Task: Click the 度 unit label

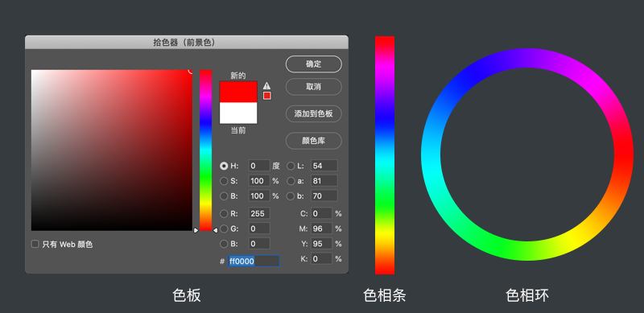Action: [x=275, y=166]
